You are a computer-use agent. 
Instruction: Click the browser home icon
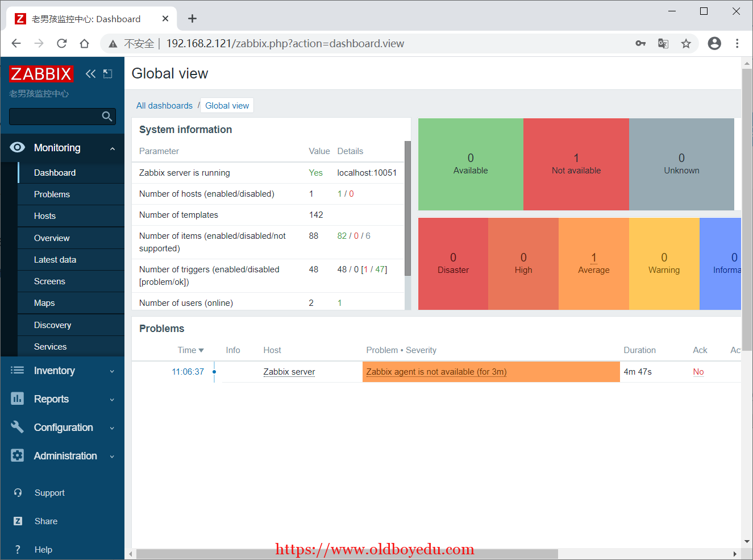(84, 44)
